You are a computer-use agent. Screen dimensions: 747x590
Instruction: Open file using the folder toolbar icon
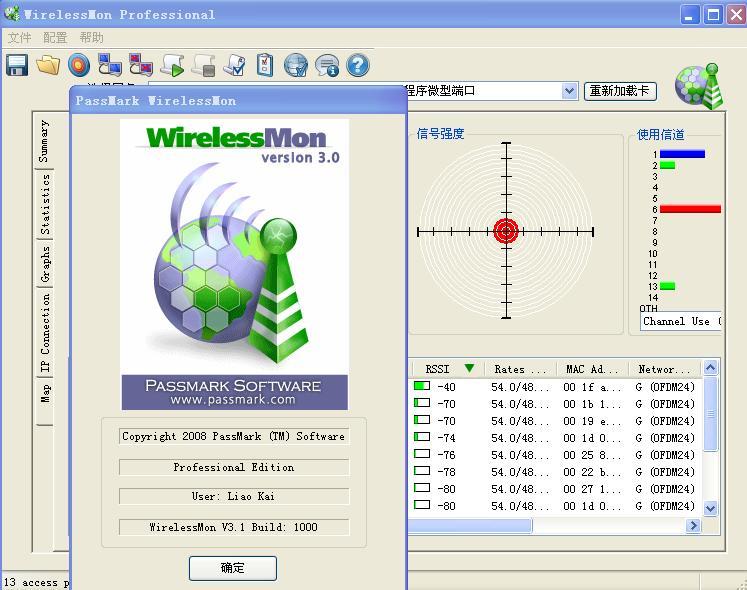[x=48, y=65]
